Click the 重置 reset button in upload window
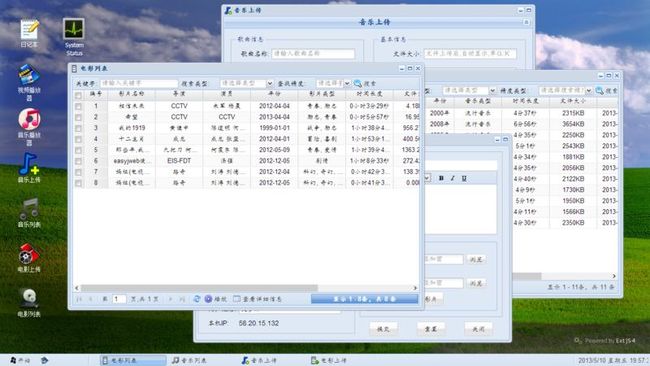This screenshot has width=650, height=366. pos(431,329)
